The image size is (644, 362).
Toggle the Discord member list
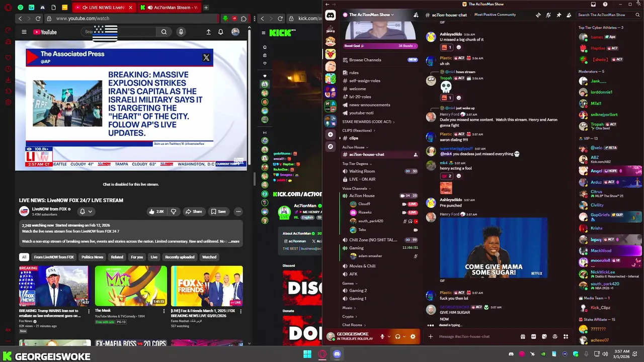coord(569,15)
